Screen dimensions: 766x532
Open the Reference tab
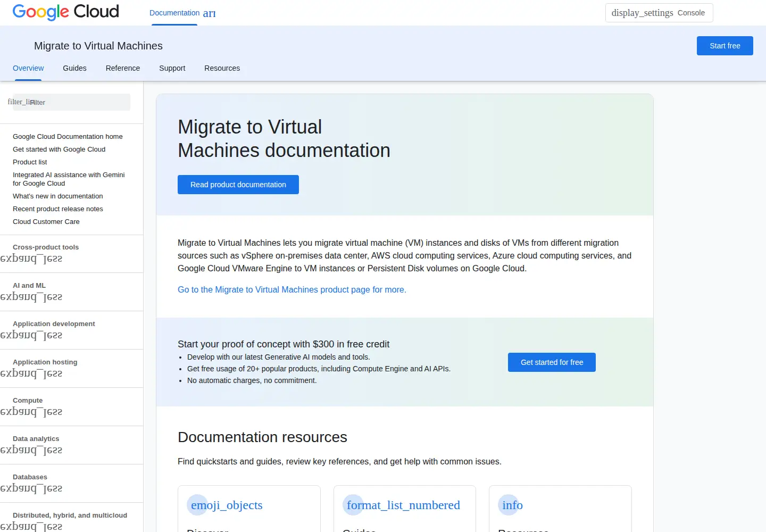123,68
